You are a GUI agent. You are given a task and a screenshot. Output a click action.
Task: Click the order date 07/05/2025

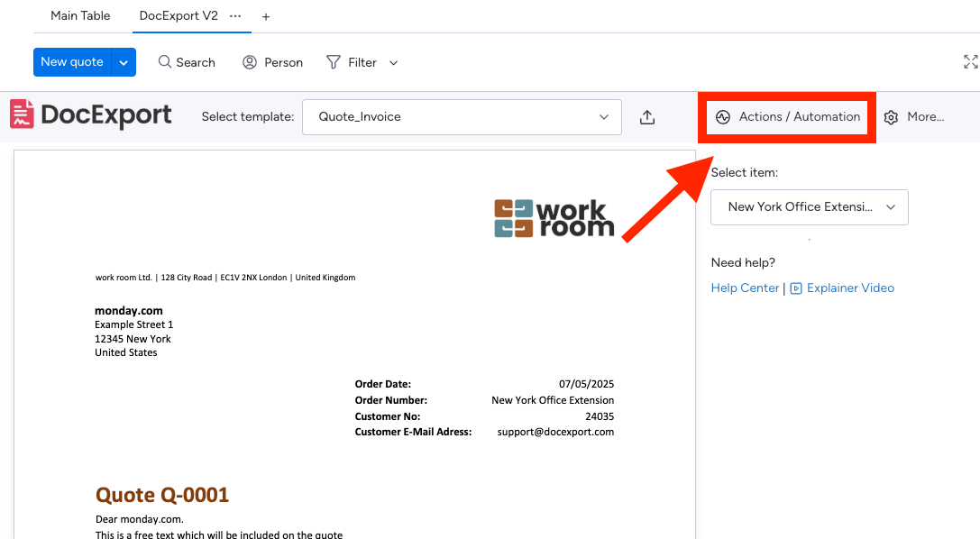click(586, 384)
